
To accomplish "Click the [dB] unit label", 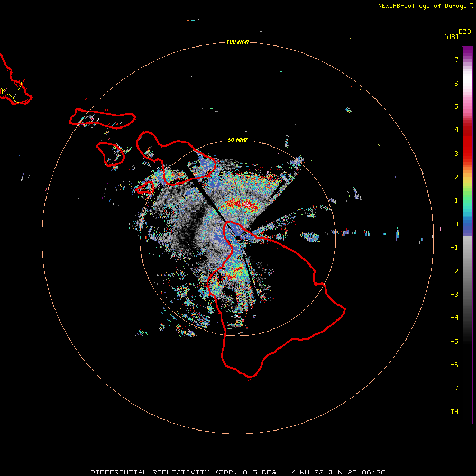I will (451, 36).
